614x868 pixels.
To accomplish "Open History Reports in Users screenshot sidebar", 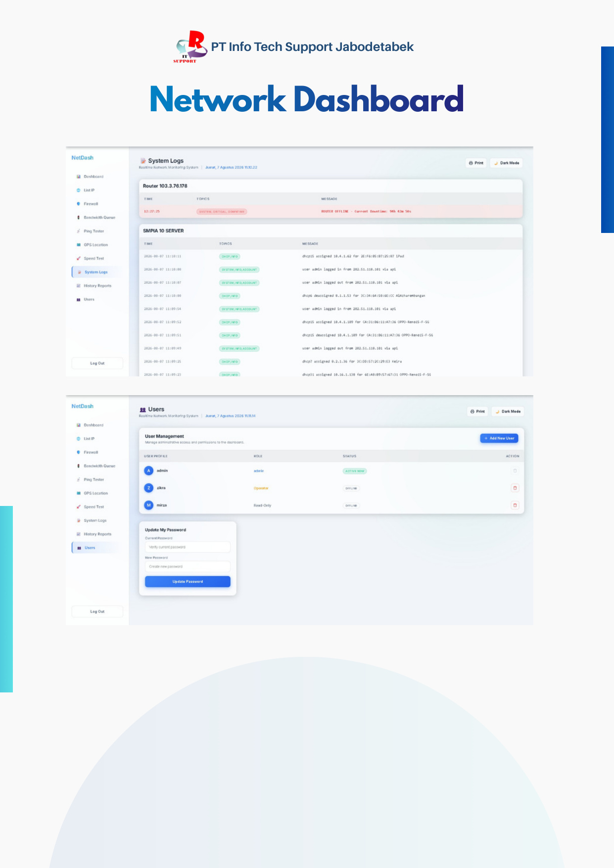I will 94,534.
